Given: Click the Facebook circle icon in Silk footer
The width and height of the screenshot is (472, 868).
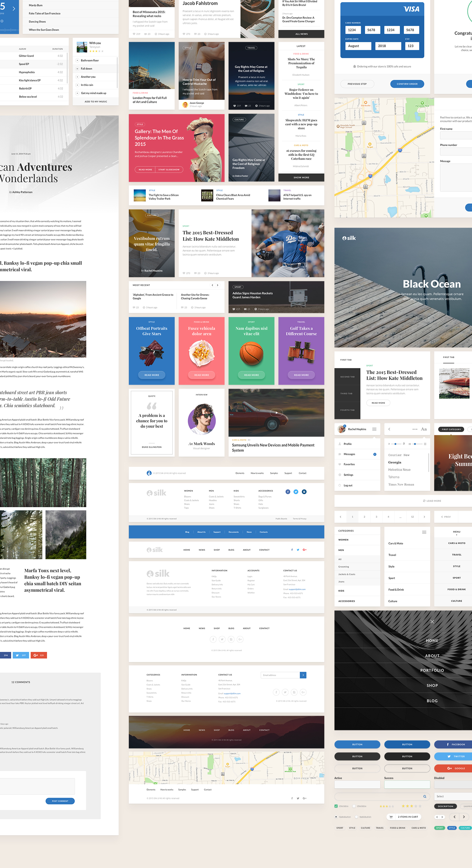Looking at the screenshot, I should click(288, 492).
